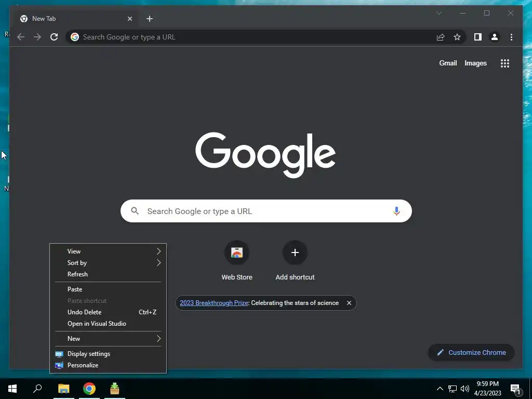Click the share page icon in the address bar
This screenshot has height=399, width=532.
(441, 37)
